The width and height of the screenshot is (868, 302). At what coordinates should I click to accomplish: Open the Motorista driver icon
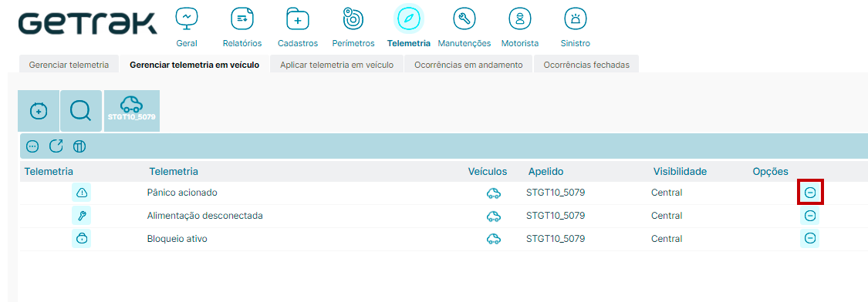[520, 19]
